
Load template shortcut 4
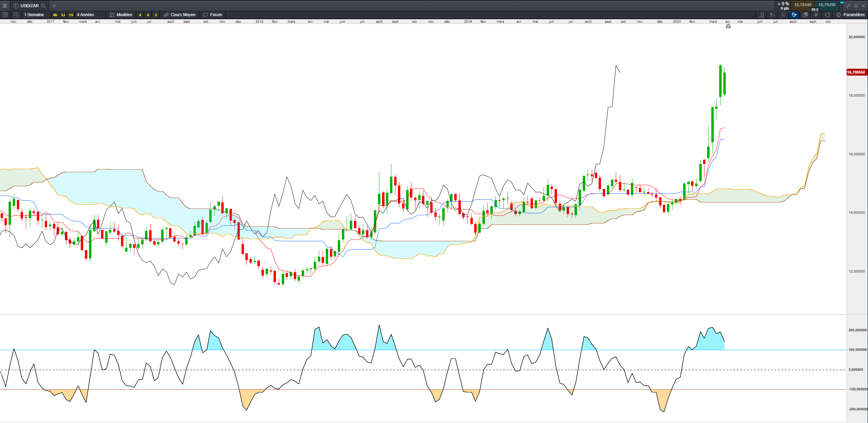(140, 15)
